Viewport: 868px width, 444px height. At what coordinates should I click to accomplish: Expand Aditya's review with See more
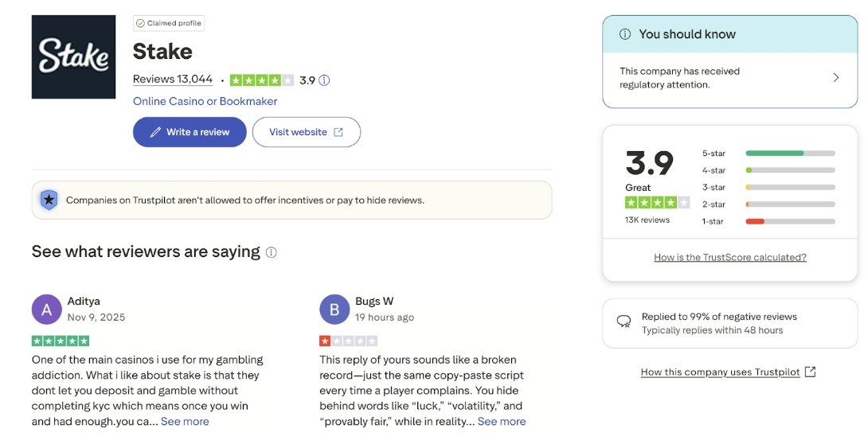[185, 421]
